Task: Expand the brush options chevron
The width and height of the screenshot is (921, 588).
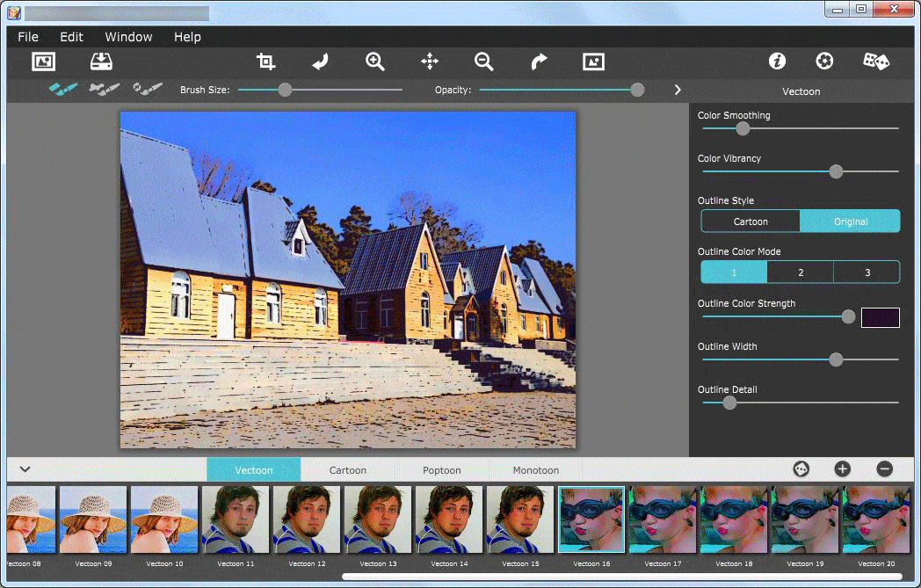Action: [677, 89]
